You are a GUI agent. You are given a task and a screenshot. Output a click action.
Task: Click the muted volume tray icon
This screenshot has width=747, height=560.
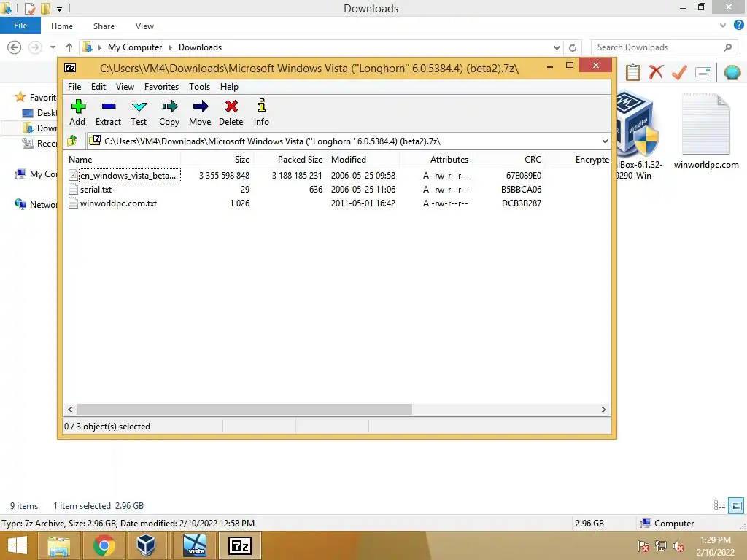tap(678, 546)
